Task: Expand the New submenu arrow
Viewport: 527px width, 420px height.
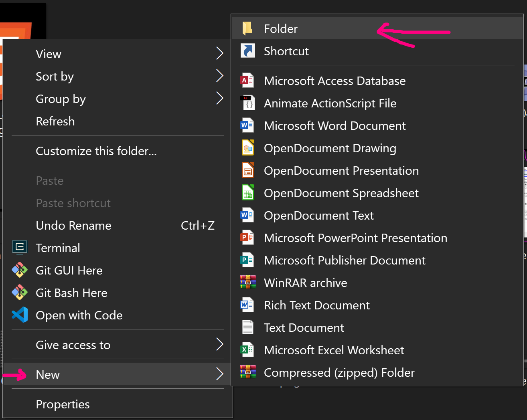Action: click(x=219, y=374)
